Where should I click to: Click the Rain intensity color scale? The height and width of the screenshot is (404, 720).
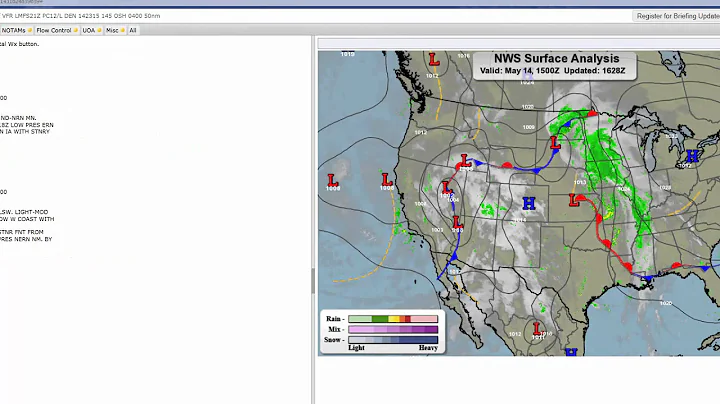tap(393, 319)
